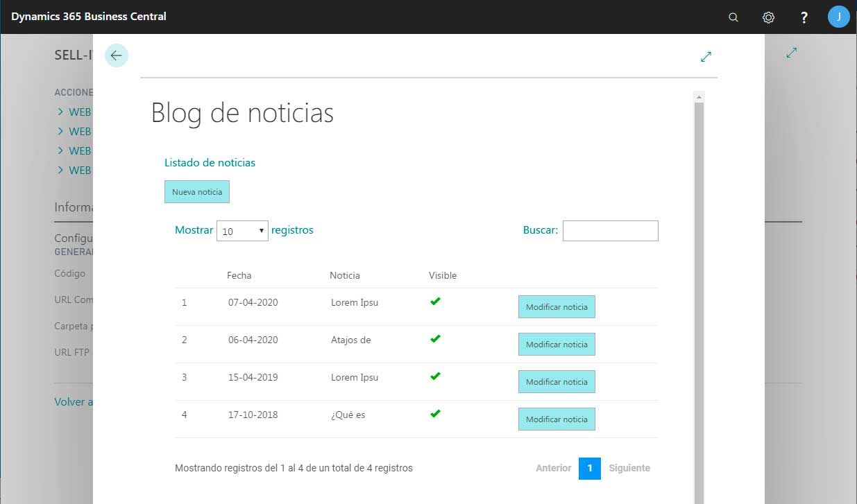Open the Mostrar registros count dropdown
857x504 pixels.
pyautogui.click(x=242, y=231)
